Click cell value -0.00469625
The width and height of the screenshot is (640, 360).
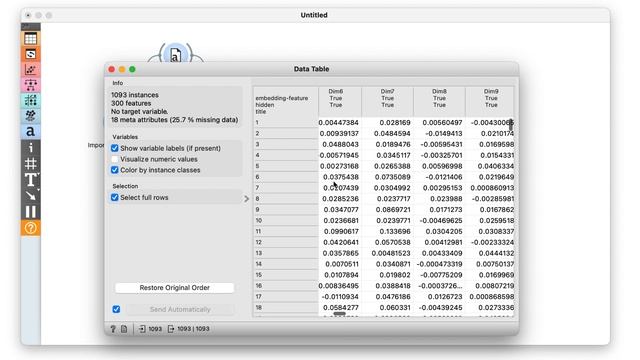coord(442,221)
